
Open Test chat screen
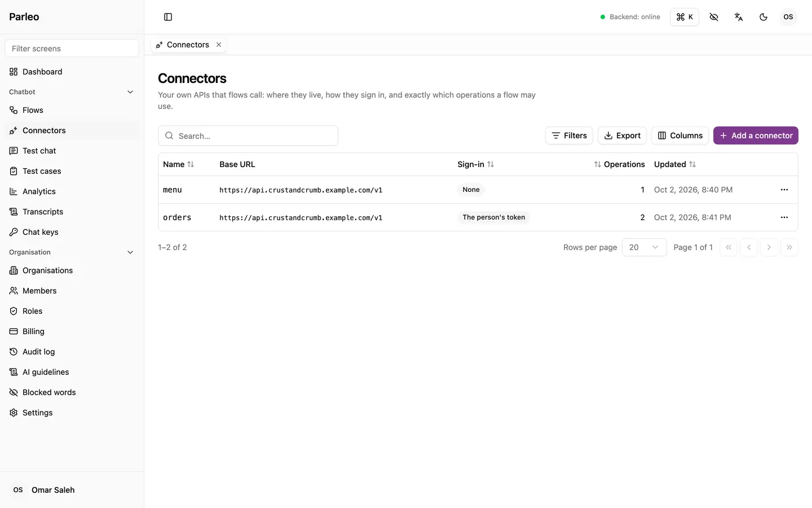tap(72, 151)
